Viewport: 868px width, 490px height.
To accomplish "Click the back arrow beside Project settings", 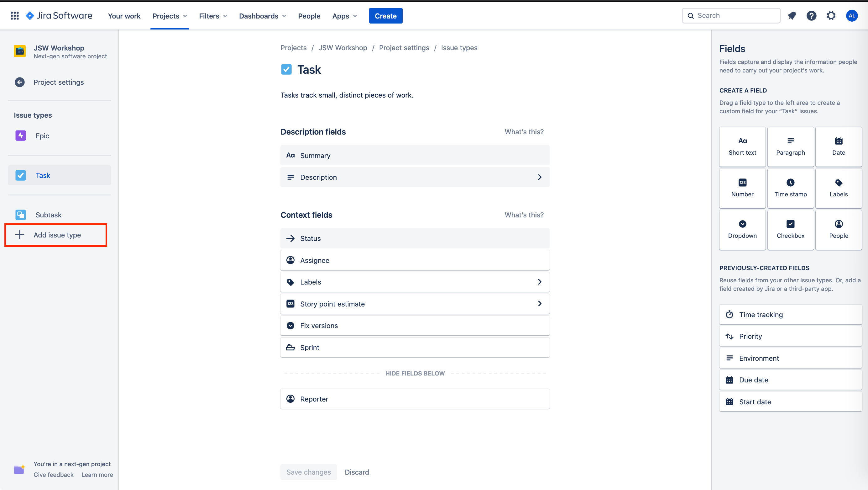I will [19, 82].
